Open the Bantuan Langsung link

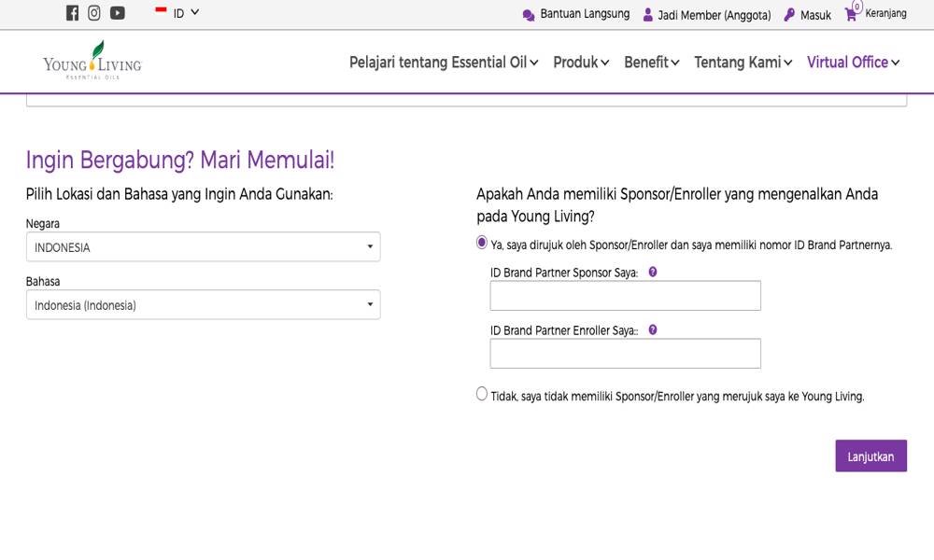click(x=585, y=14)
